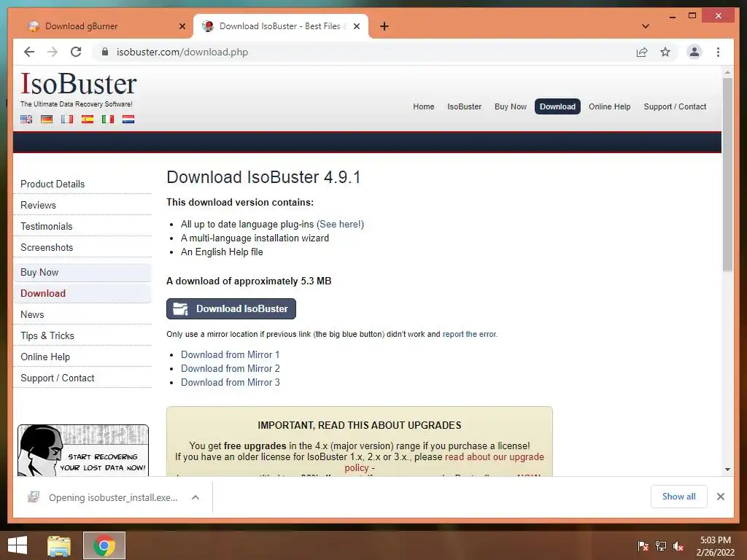Open Chrome three-dot menu

tap(718, 52)
